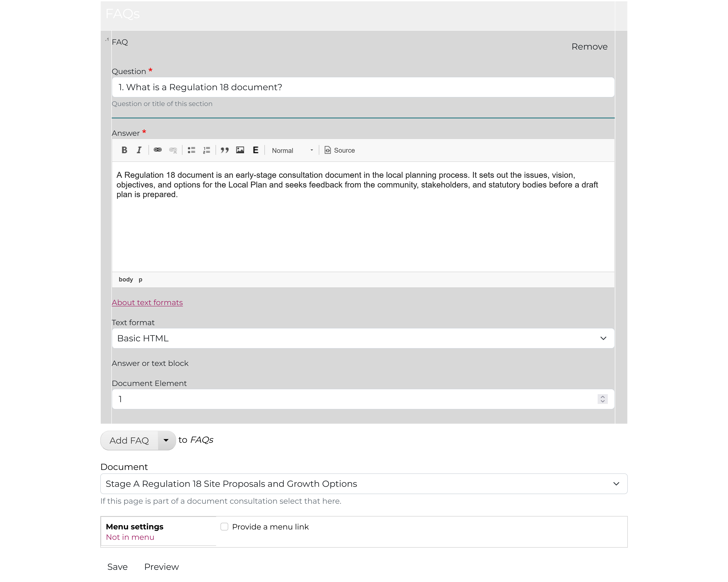Open the Normal paragraph format dropdown

pyautogui.click(x=292, y=151)
